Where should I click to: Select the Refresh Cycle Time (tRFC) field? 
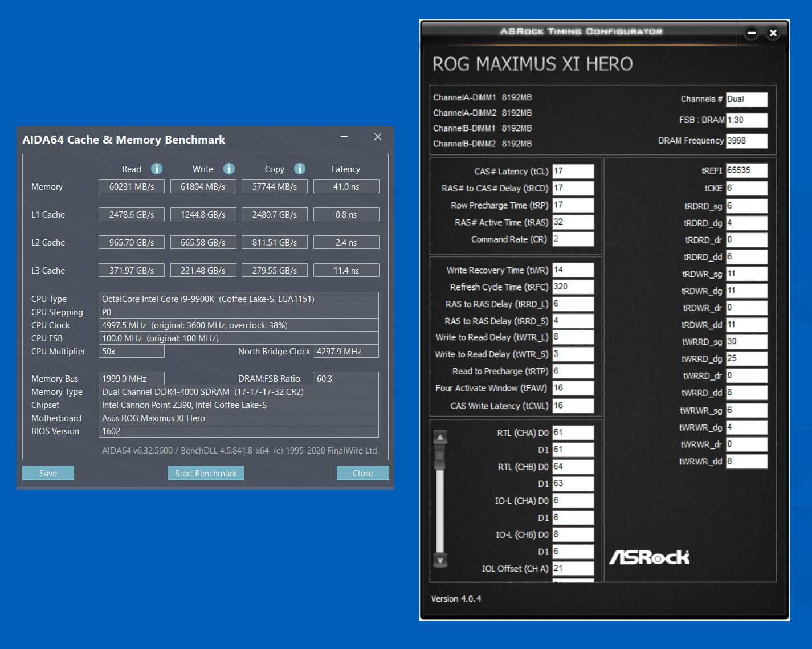573,287
